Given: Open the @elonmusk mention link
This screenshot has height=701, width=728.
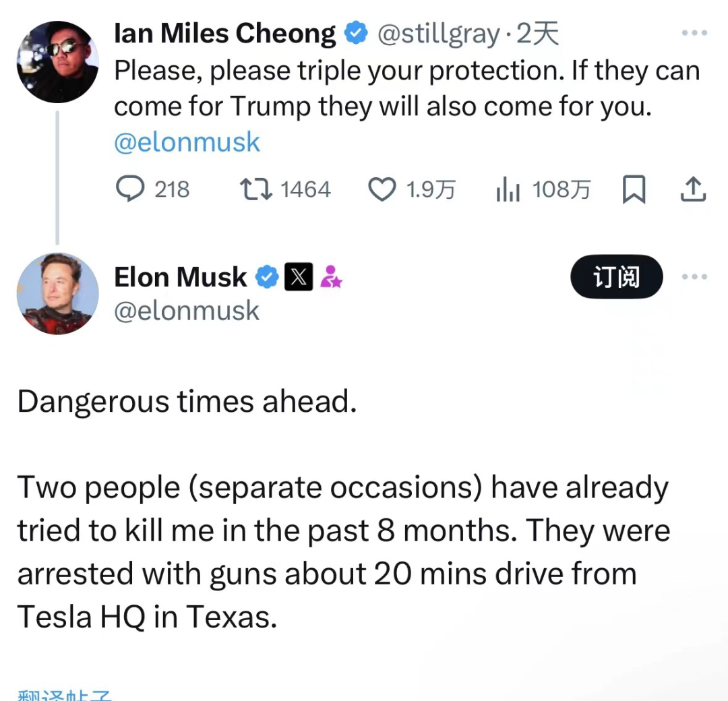Looking at the screenshot, I should pyautogui.click(x=187, y=142).
